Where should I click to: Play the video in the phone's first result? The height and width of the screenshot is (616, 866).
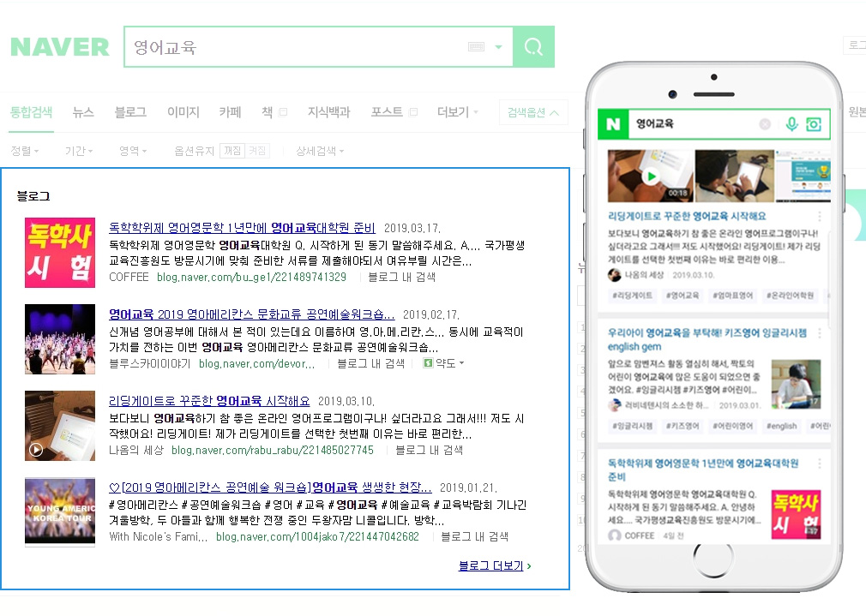(x=651, y=176)
